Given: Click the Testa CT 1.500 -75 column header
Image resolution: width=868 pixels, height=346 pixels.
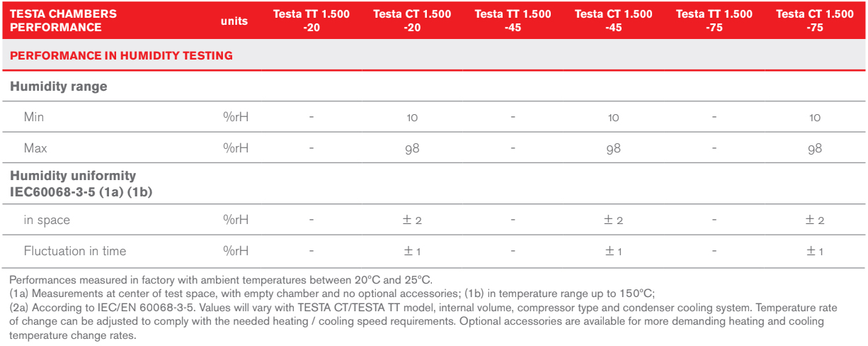Looking at the screenshot, I should (x=815, y=21).
